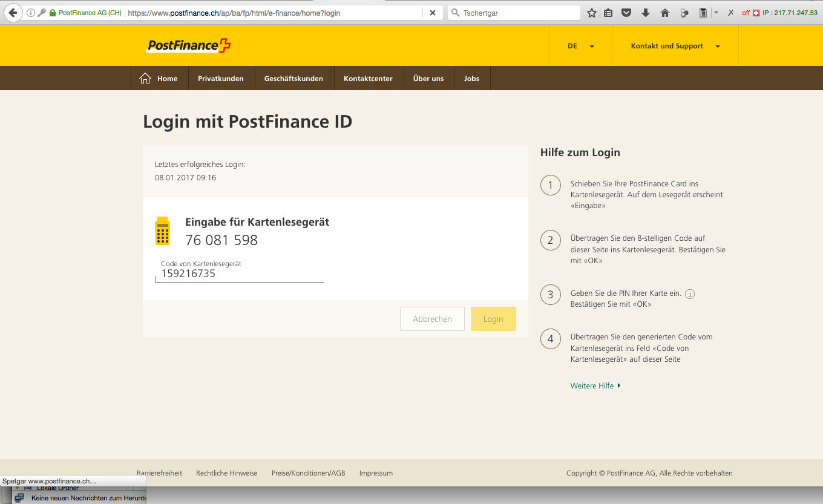Image resolution: width=823 pixels, height=504 pixels.
Task: Open the Privatkunden menu item
Action: (x=221, y=78)
